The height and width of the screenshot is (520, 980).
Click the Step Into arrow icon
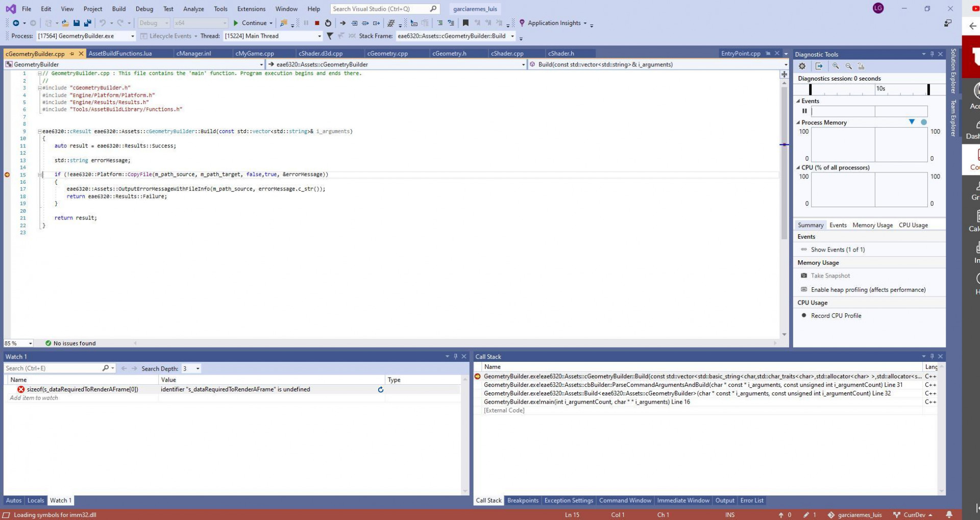[x=354, y=23]
